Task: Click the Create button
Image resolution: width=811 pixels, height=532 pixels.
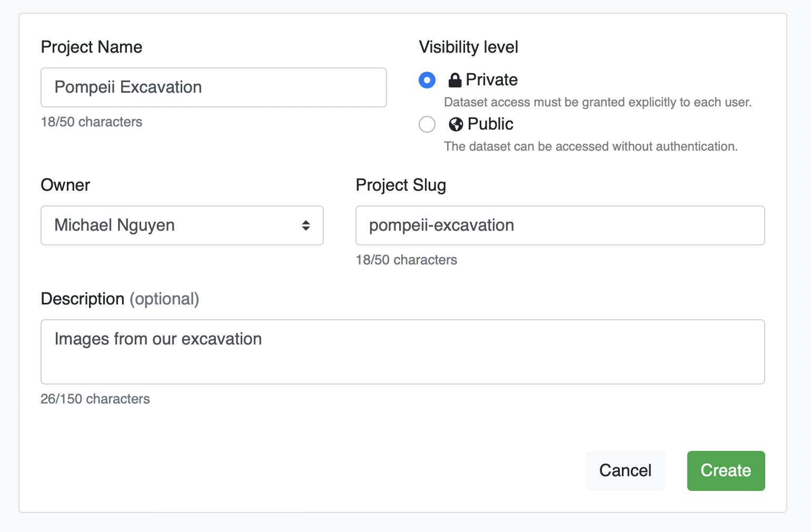Action: (x=726, y=470)
